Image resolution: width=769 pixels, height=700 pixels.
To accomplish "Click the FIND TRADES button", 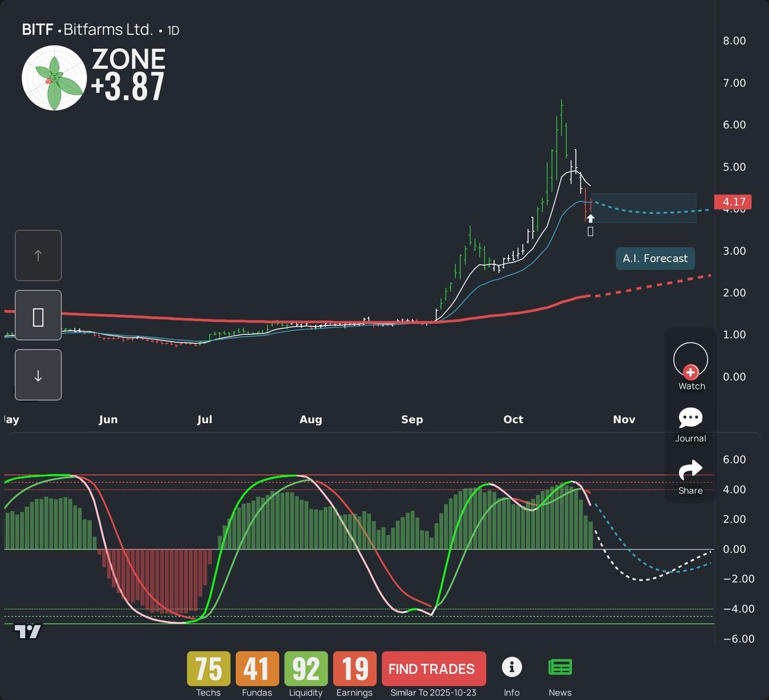I will pyautogui.click(x=433, y=669).
